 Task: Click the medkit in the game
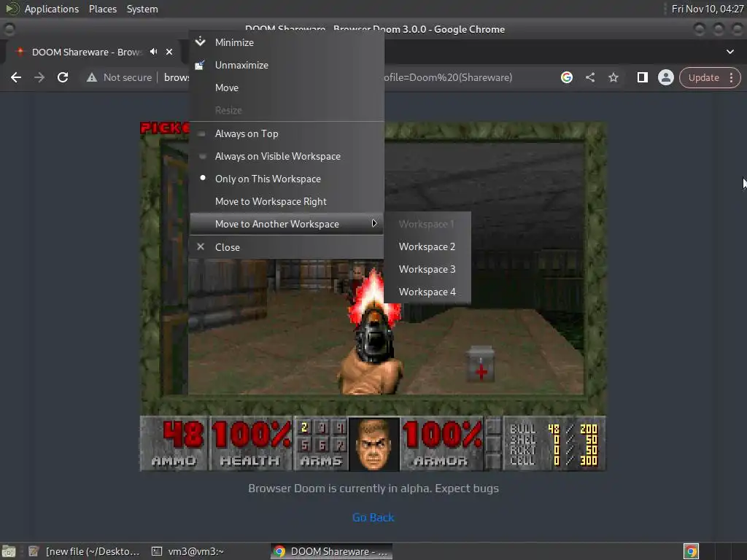pos(480,365)
